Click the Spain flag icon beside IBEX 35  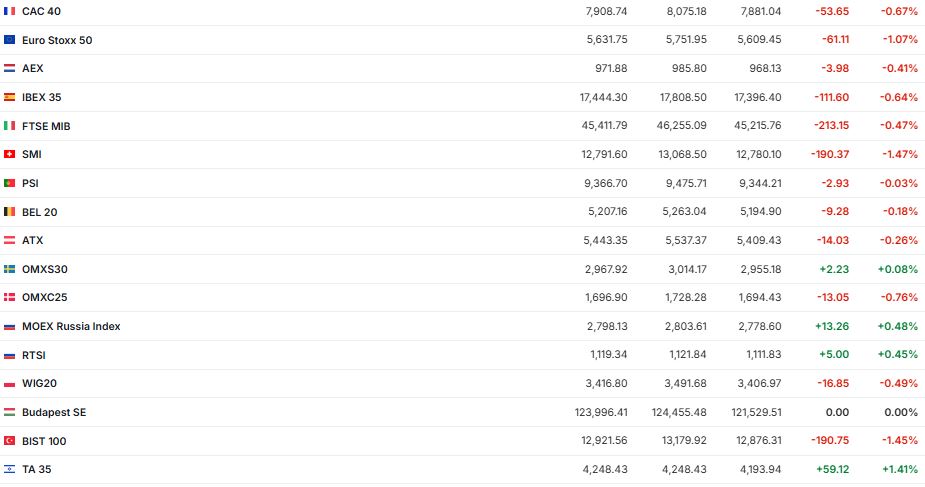pos(10,97)
